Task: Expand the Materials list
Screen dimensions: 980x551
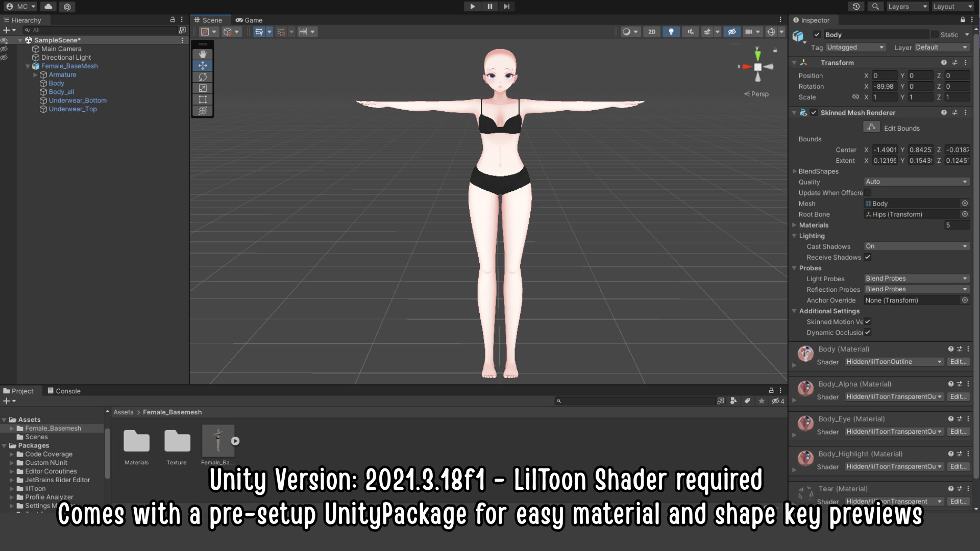Action: [794, 225]
